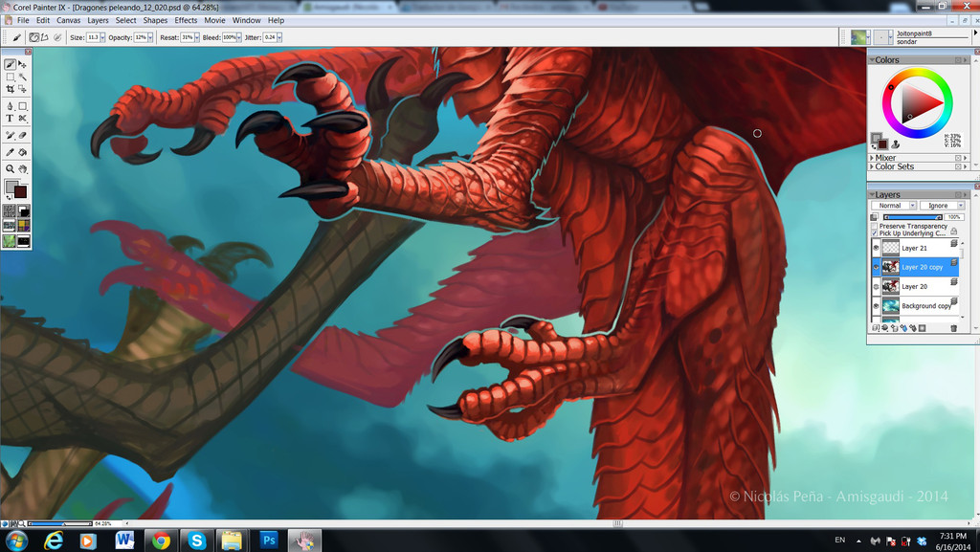Select the Brush tool in the toolbox
The image size is (980, 552).
tap(10, 64)
